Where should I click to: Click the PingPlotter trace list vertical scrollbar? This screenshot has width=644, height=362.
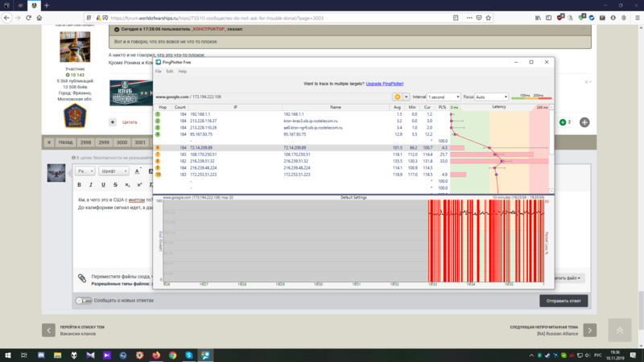[x=551, y=149]
